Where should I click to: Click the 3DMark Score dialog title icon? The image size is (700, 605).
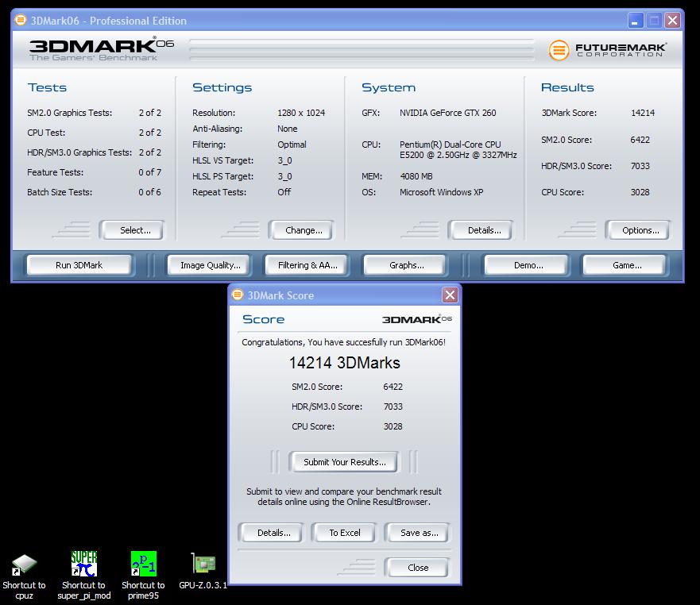click(238, 295)
